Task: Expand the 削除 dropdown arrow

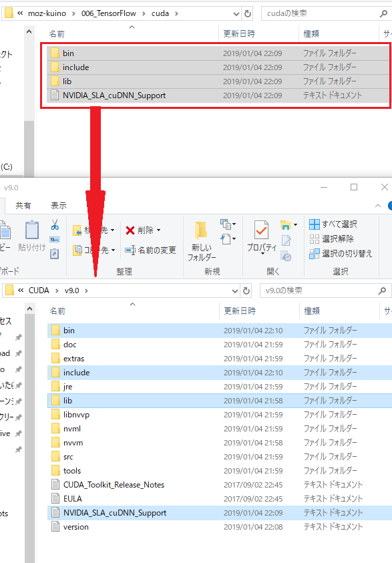Action: point(159,230)
